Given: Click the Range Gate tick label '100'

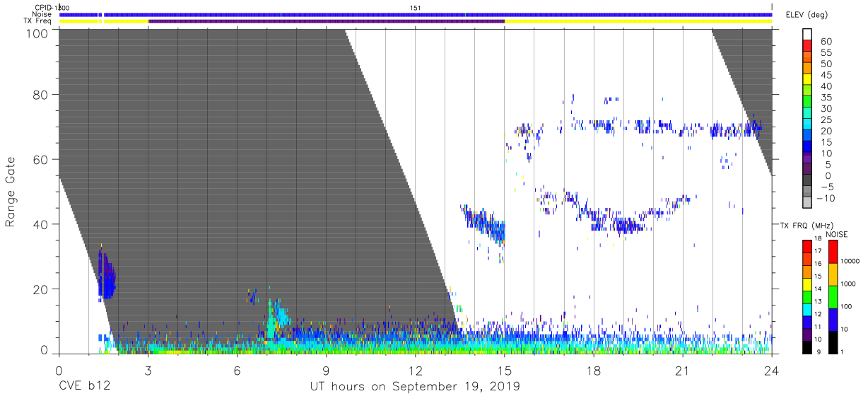Looking at the screenshot, I should [x=37, y=33].
